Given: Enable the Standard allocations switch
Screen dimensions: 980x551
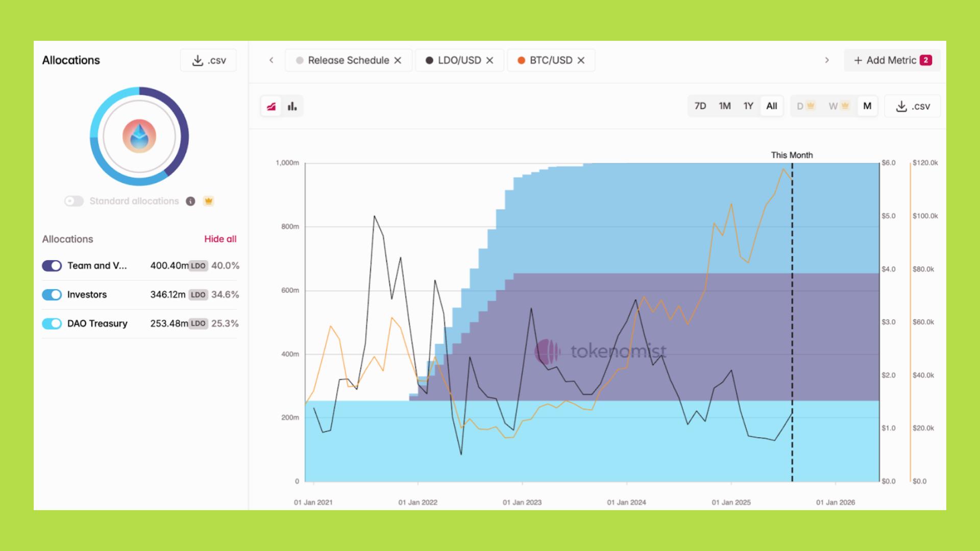Looking at the screenshot, I should (74, 201).
